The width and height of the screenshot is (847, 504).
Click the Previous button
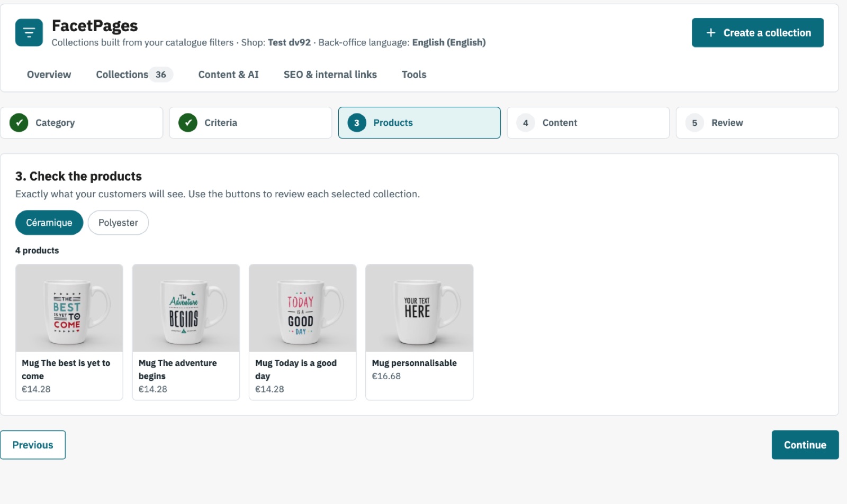pos(33,445)
